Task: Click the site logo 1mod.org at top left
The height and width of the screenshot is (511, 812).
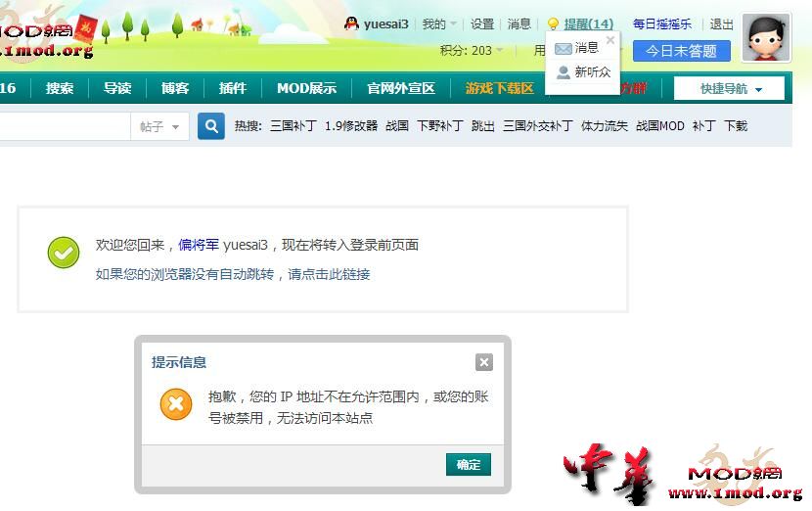Action: [47, 39]
